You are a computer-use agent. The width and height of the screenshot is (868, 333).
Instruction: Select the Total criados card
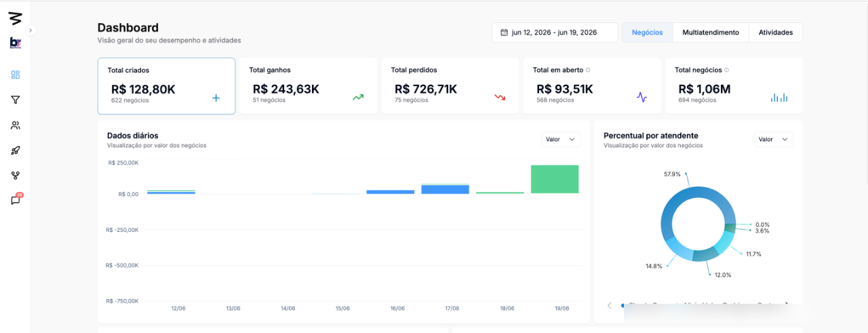pos(167,85)
